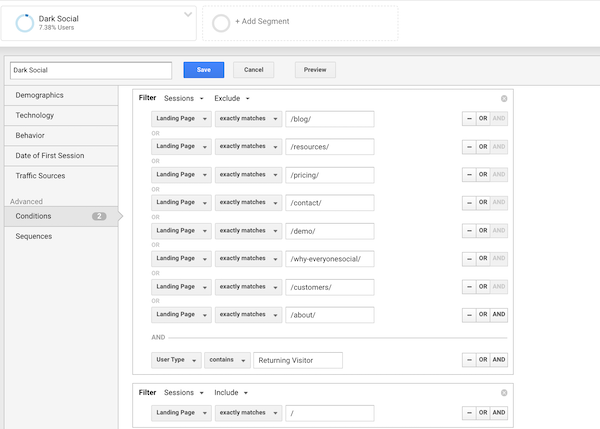Click the '+ Add Segment' box

coord(300,23)
